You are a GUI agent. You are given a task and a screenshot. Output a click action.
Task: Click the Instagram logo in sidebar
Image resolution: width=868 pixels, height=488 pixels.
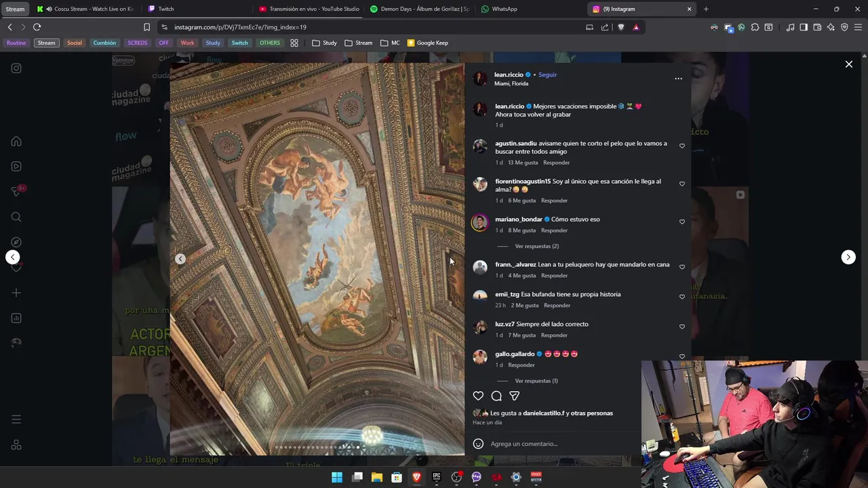coord(16,68)
